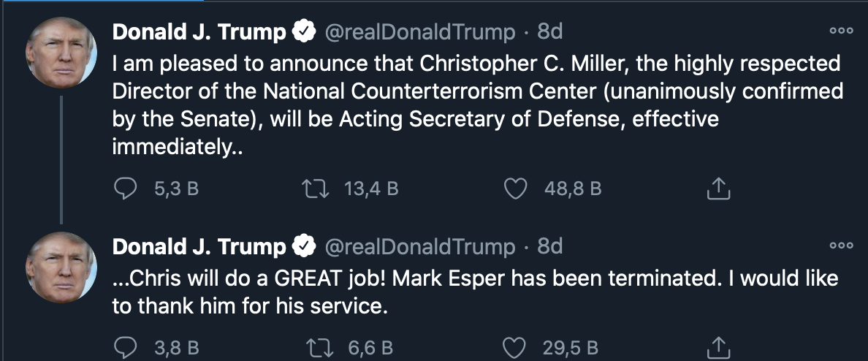868x361 pixels.
Task: Reply to the Christopher C. Miller tweet
Action: [x=127, y=189]
